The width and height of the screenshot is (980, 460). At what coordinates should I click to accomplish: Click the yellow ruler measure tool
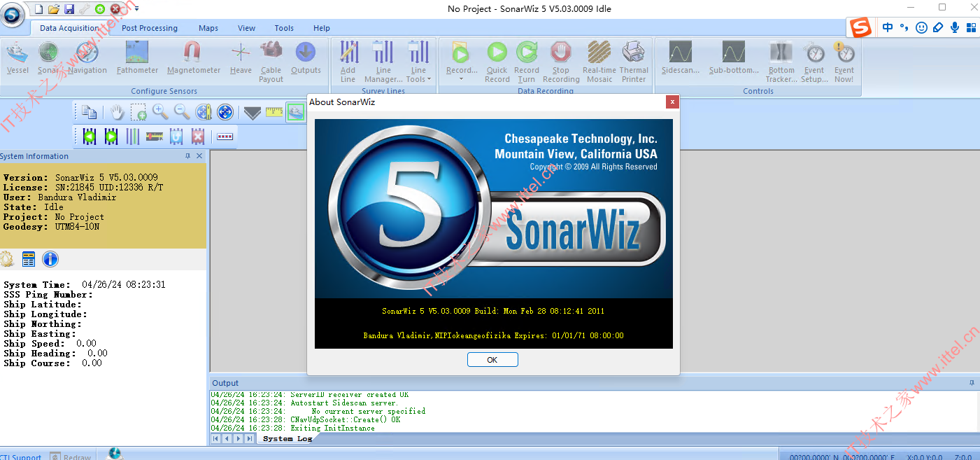[x=274, y=112]
